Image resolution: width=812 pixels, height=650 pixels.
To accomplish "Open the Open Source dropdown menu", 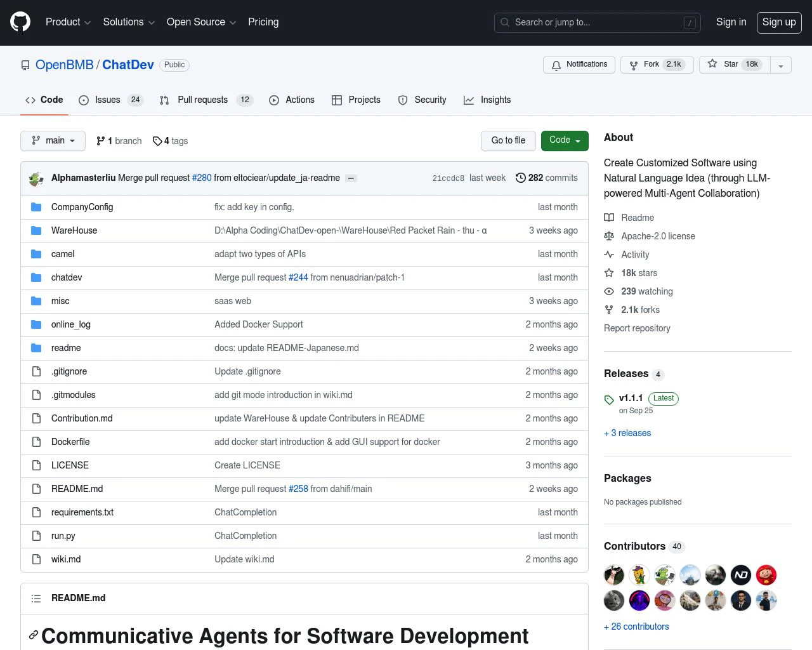I will [201, 22].
